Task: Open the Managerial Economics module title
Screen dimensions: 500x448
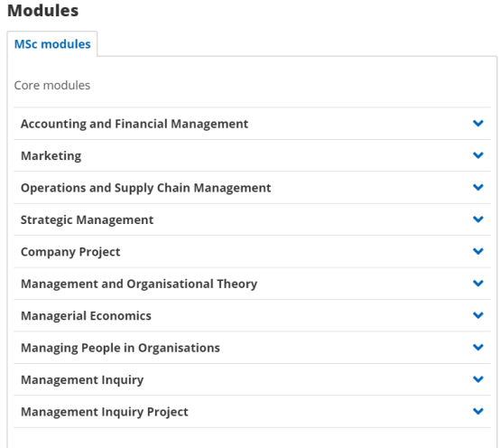Action: pyautogui.click(x=86, y=316)
